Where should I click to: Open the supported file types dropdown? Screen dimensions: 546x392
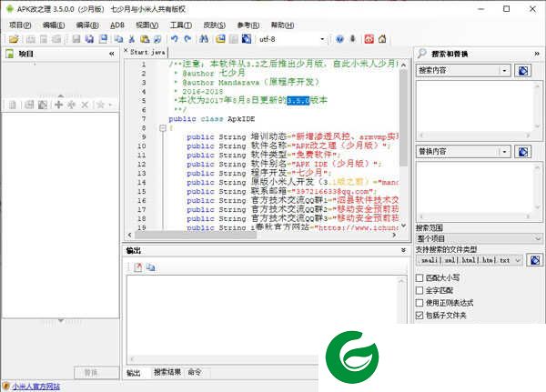[x=518, y=260]
